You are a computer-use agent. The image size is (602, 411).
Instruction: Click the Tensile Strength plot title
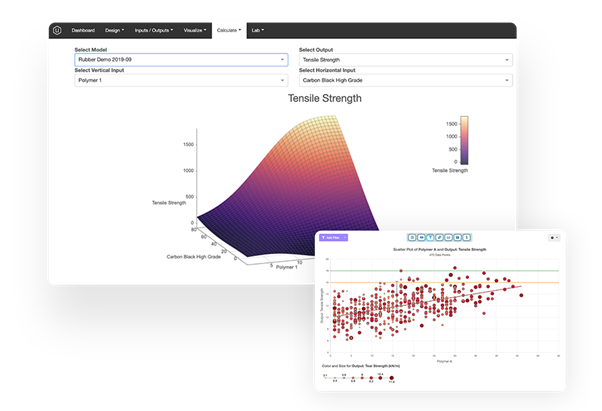tap(325, 98)
